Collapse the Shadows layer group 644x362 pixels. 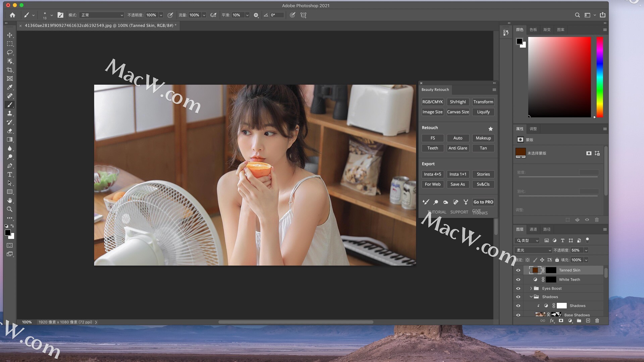click(531, 297)
